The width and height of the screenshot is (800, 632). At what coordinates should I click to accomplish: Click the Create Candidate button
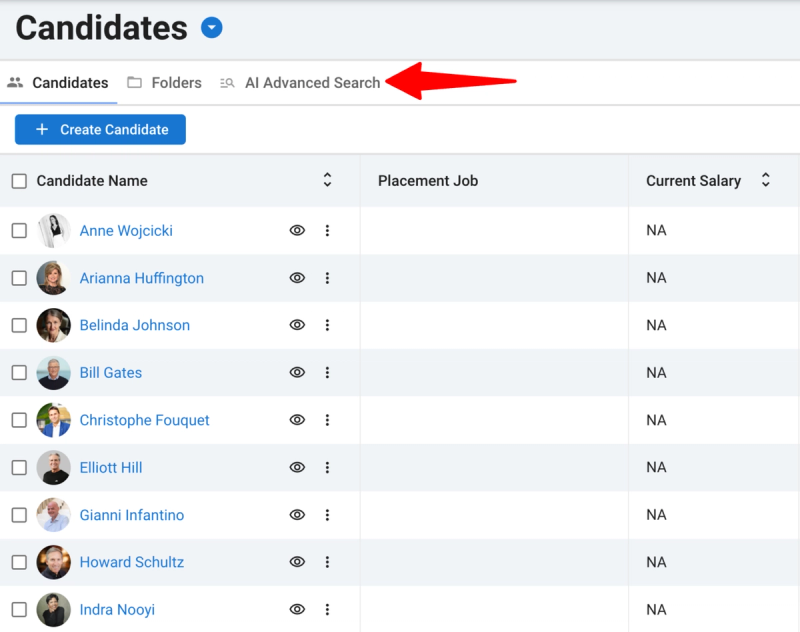101,130
